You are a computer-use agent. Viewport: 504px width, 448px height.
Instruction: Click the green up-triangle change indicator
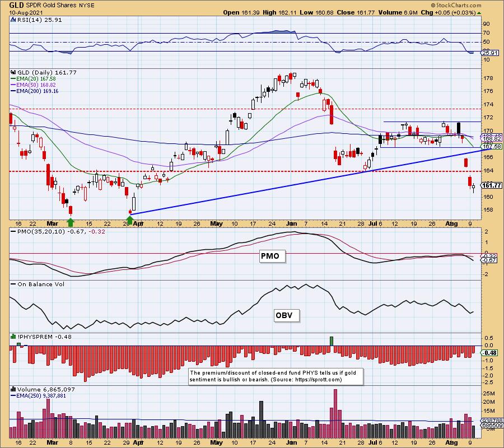479,13
